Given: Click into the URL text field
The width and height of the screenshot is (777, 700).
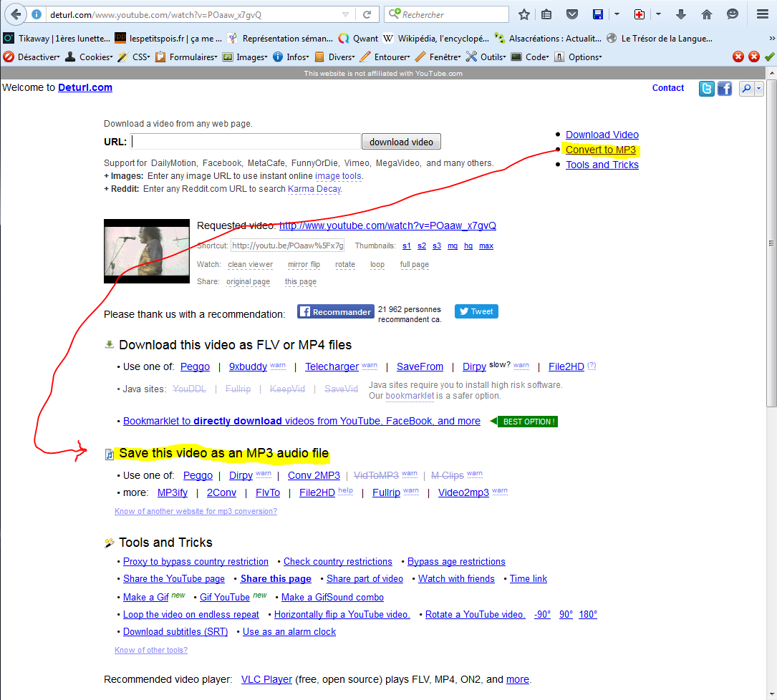Looking at the screenshot, I should tap(246, 142).
